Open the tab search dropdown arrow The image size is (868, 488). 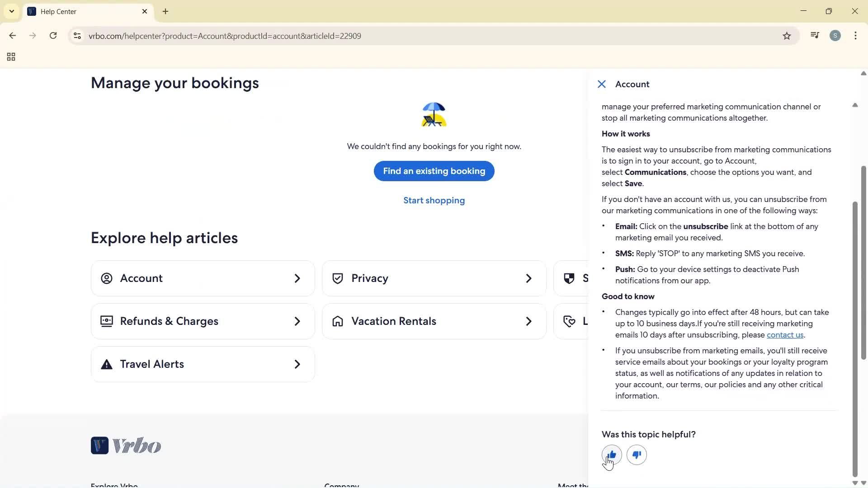(11, 11)
